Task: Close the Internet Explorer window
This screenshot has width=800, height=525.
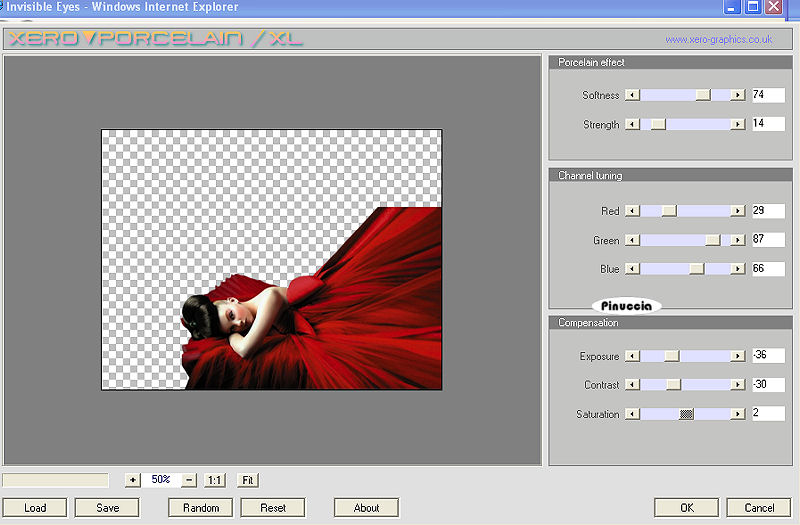Action: 774,7
